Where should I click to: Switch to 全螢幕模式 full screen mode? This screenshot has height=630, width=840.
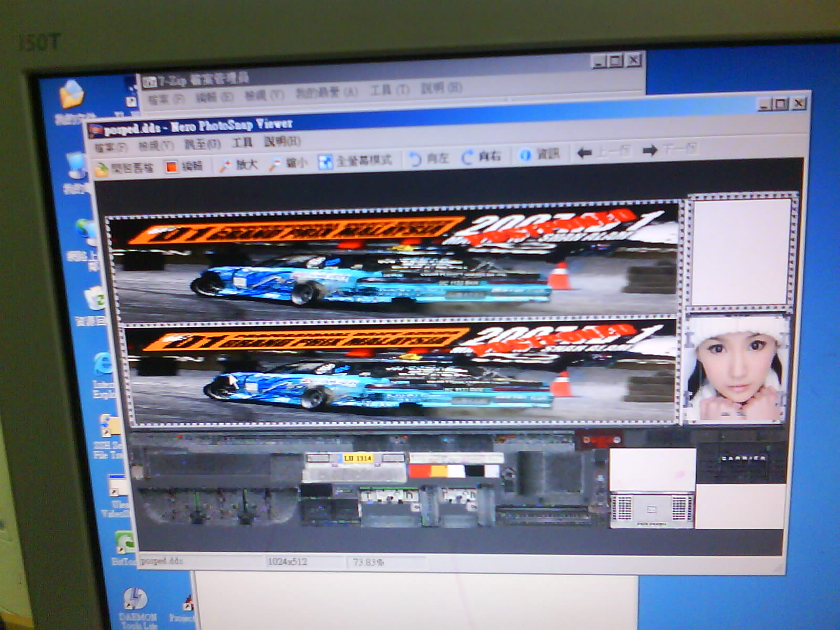pos(325,162)
